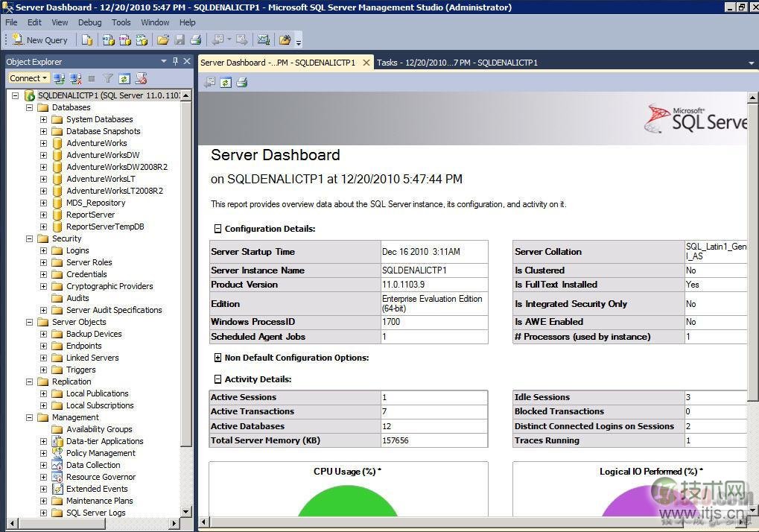Select the AdventureWorksDW2008R2 database
This screenshot has height=532, width=759.
click(x=117, y=167)
